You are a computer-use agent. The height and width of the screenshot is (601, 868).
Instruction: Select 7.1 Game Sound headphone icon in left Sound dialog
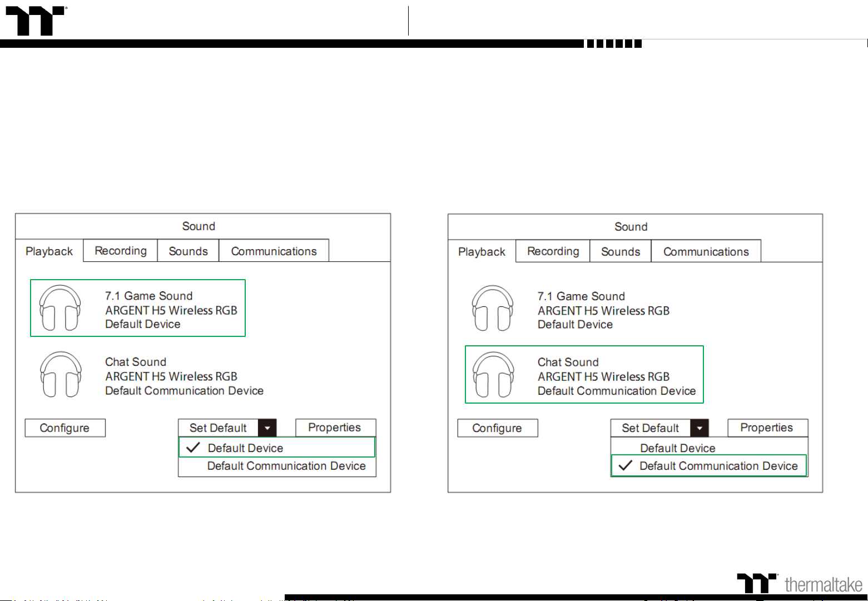point(61,308)
